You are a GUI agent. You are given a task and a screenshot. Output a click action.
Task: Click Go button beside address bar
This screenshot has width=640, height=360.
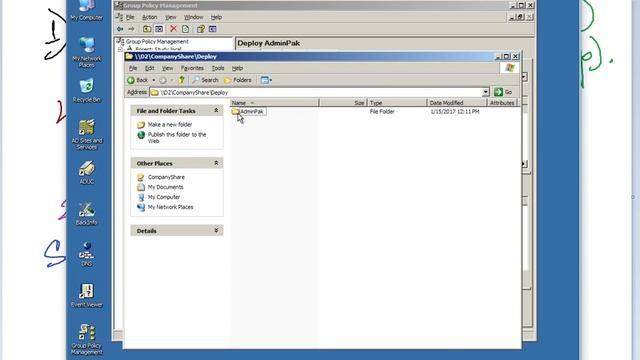[503, 92]
